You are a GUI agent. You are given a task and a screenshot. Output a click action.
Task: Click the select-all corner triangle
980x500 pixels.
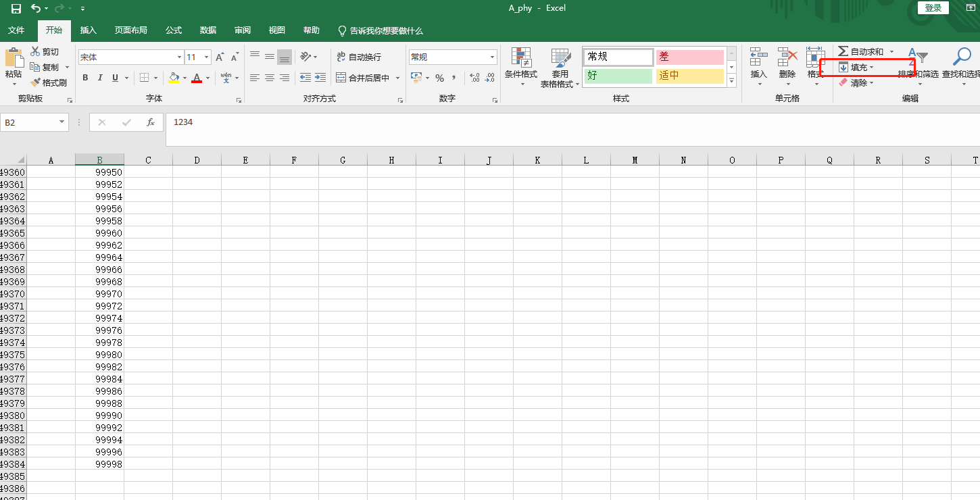[21, 160]
